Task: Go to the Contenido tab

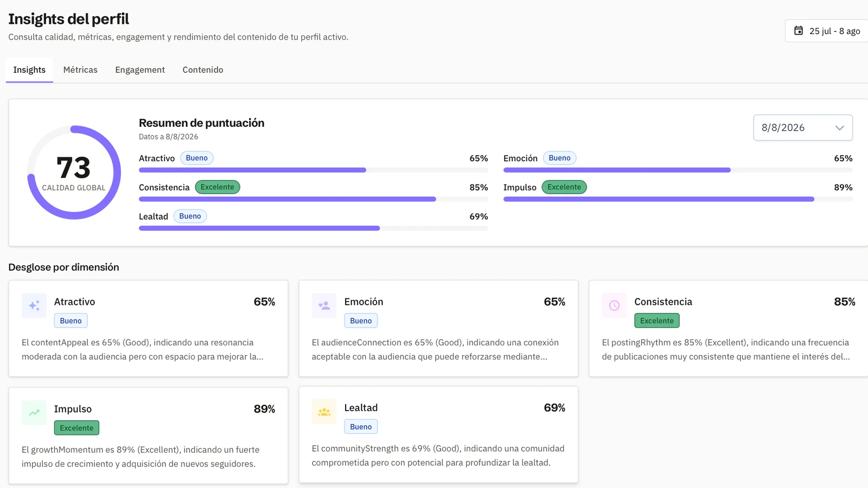Action: (203, 70)
